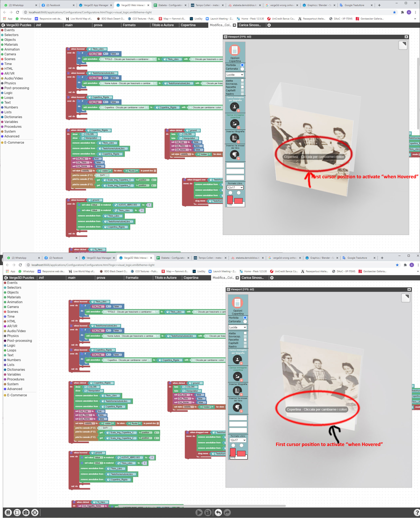Click the tall red rectangle swatch in the lower viewport
Viewport: 420px width, 523px height.
point(232,452)
